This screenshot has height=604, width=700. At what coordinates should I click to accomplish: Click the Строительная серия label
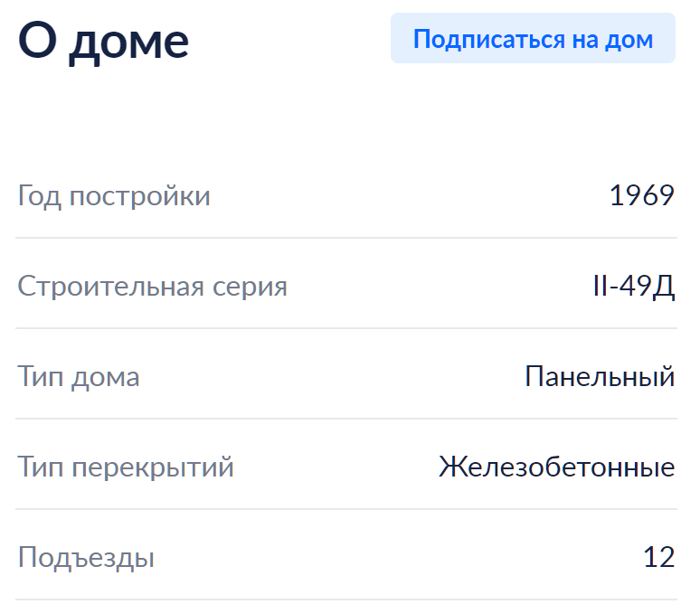(152, 286)
